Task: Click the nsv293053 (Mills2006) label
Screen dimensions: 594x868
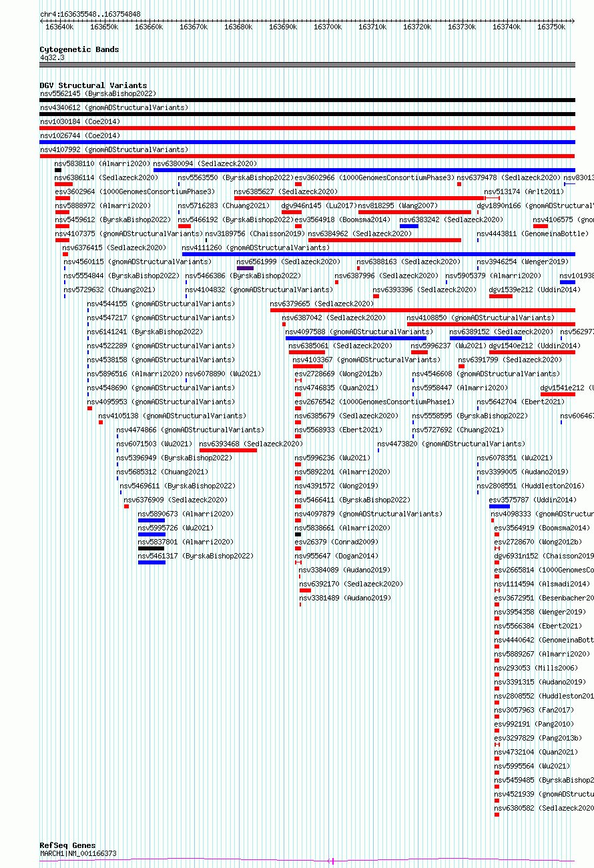Action: click(x=536, y=668)
